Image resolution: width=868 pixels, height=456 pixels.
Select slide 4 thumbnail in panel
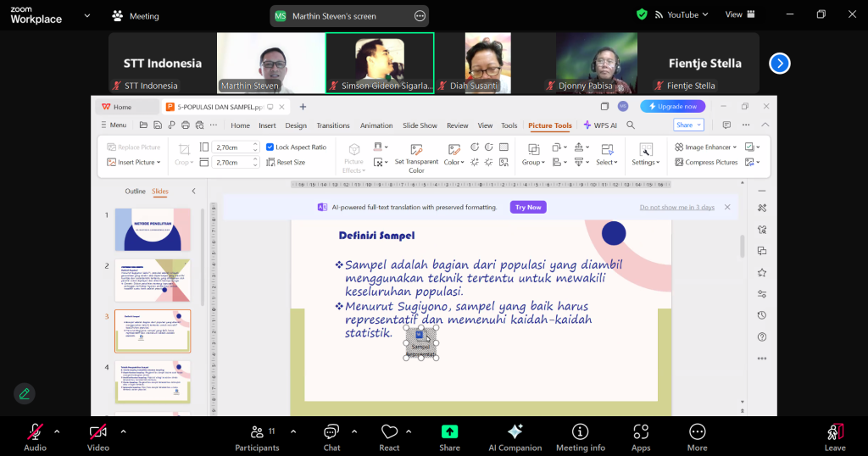click(x=153, y=382)
